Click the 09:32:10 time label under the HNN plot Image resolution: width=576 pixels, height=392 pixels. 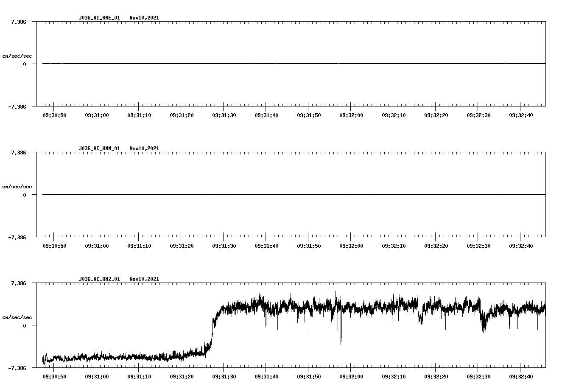click(394, 246)
